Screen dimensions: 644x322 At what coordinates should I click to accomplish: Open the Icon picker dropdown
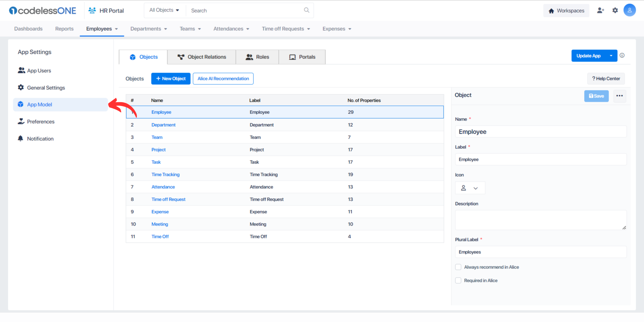point(470,188)
